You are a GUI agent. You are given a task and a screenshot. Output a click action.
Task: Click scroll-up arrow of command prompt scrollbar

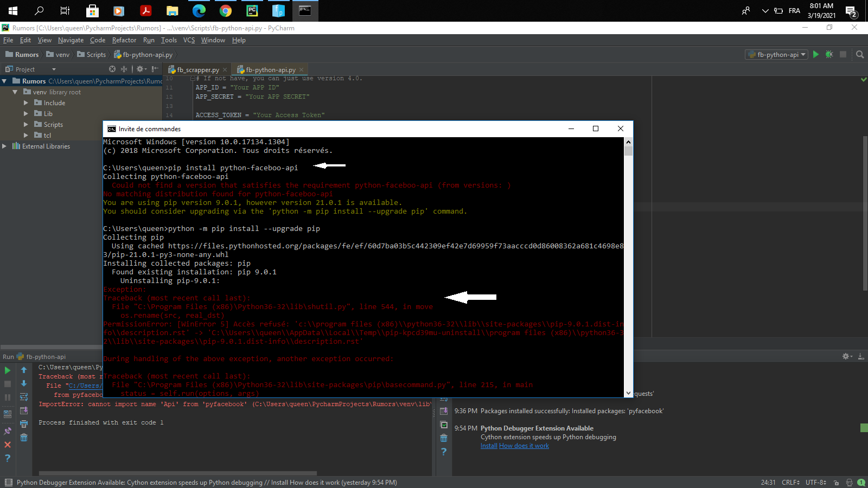pos(628,142)
